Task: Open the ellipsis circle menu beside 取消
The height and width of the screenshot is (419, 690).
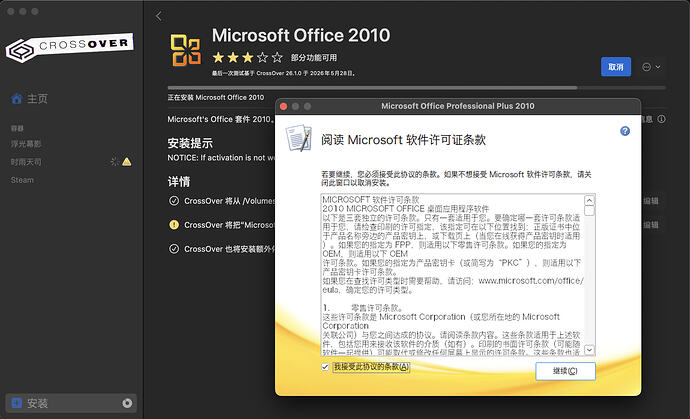Action: [651, 67]
